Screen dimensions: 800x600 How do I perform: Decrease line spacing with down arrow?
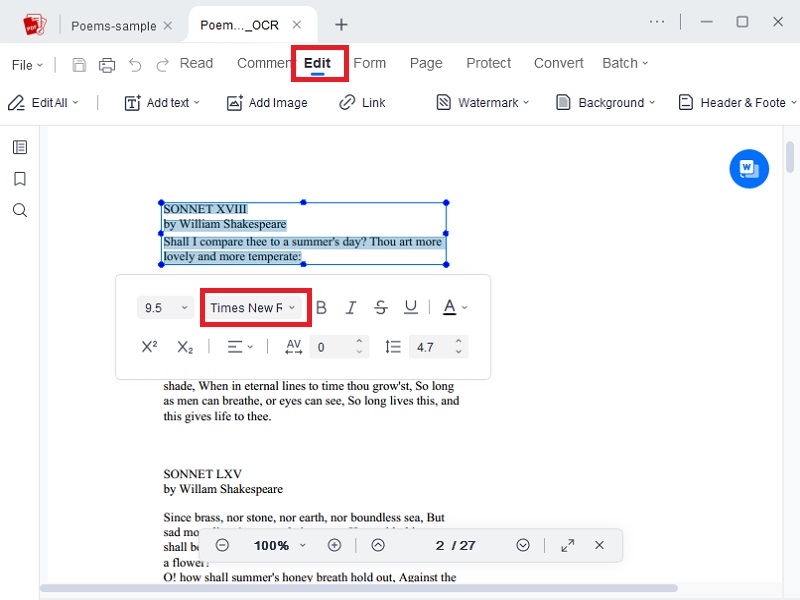click(459, 352)
